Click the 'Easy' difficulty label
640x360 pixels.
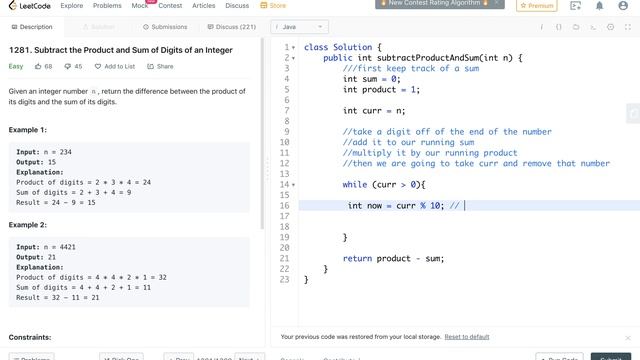click(16, 66)
